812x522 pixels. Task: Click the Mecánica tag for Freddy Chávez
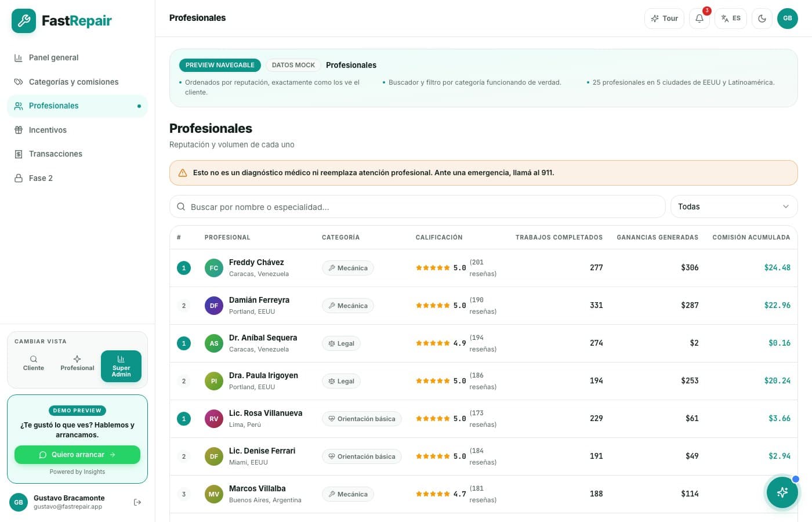coord(348,268)
